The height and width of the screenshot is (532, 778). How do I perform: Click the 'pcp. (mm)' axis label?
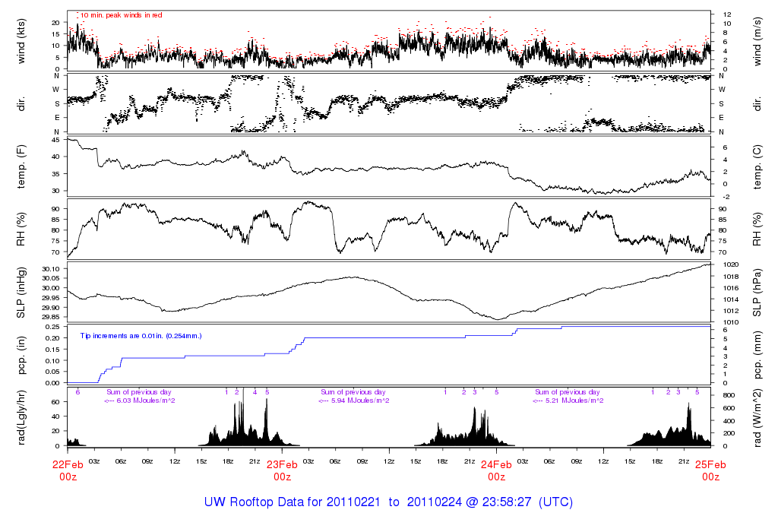pyautogui.click(x=757, y=356)
